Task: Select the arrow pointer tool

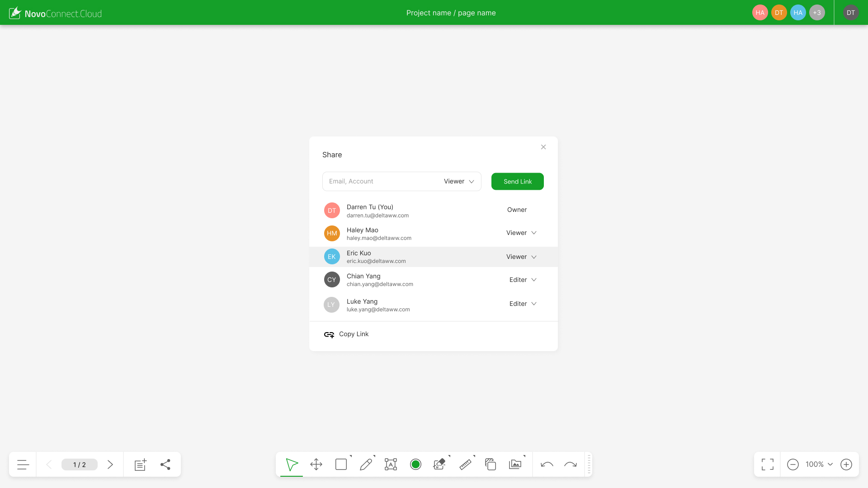Action: 292,464
